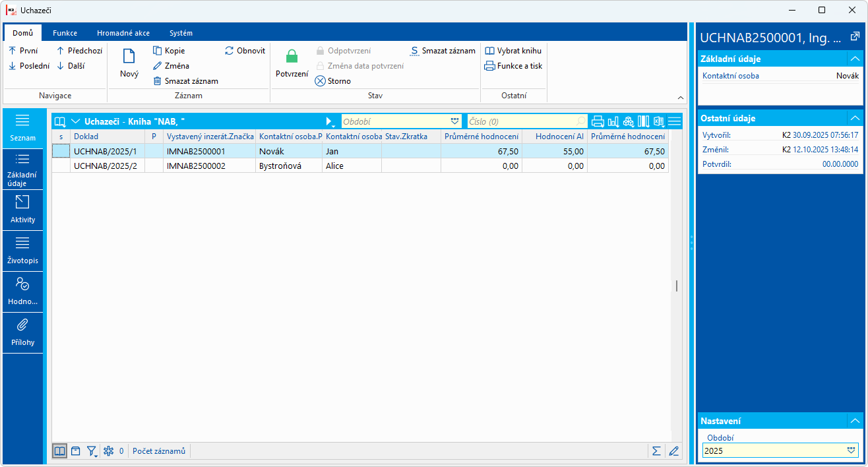Open Hodnocení section in the sidebar

(22, 292)
